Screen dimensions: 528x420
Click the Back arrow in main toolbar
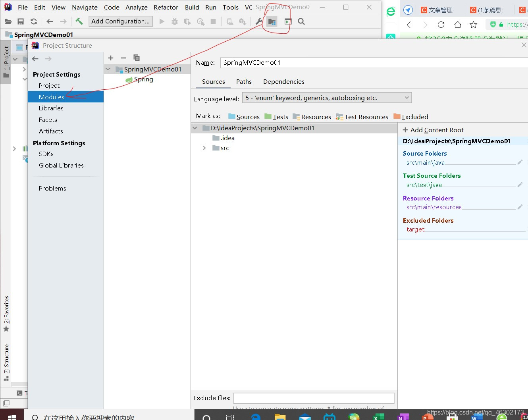(50, 21)
